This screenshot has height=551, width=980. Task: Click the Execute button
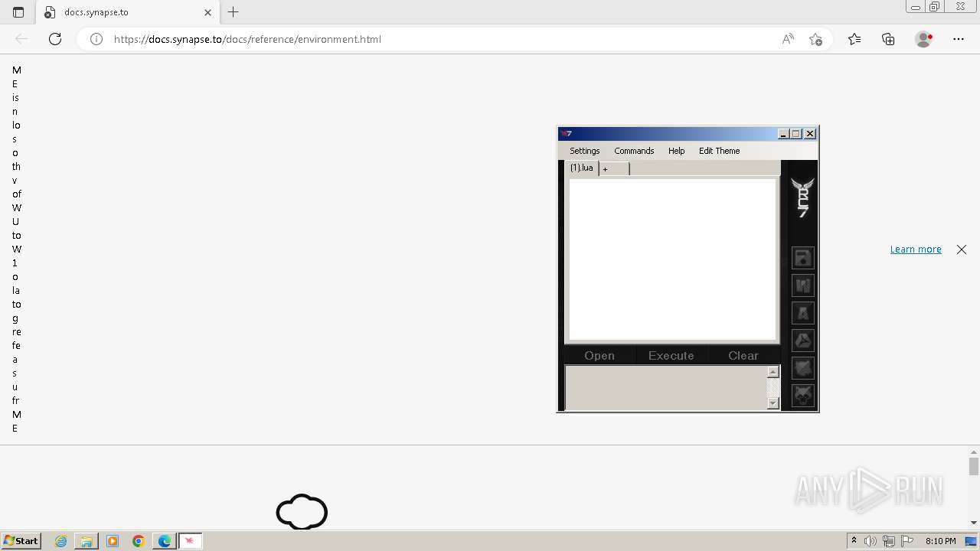coord(671,356)
